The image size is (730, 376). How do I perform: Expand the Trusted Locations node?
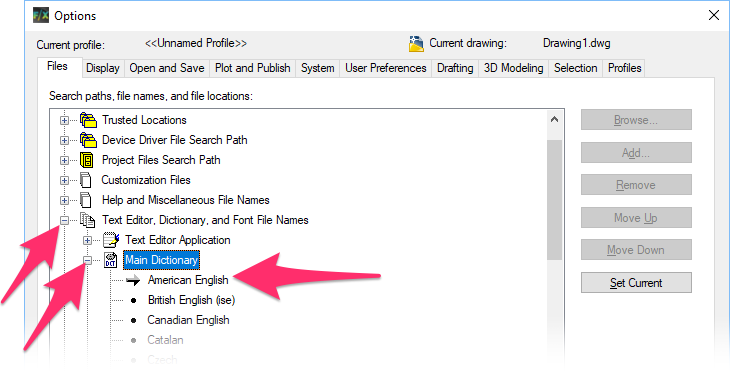click(x=64, y=120)
